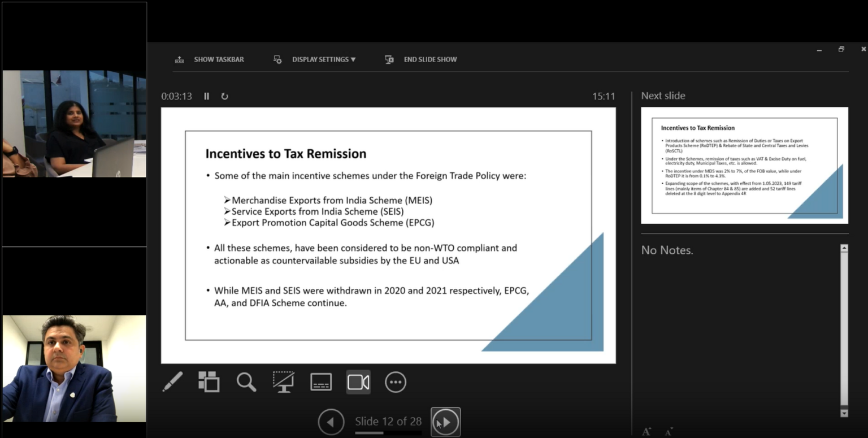This screenshot has width=868, height=438.
Task: Toggle subtitles in Presenter View
Action: pyautogui.click(x=321, y=382)
